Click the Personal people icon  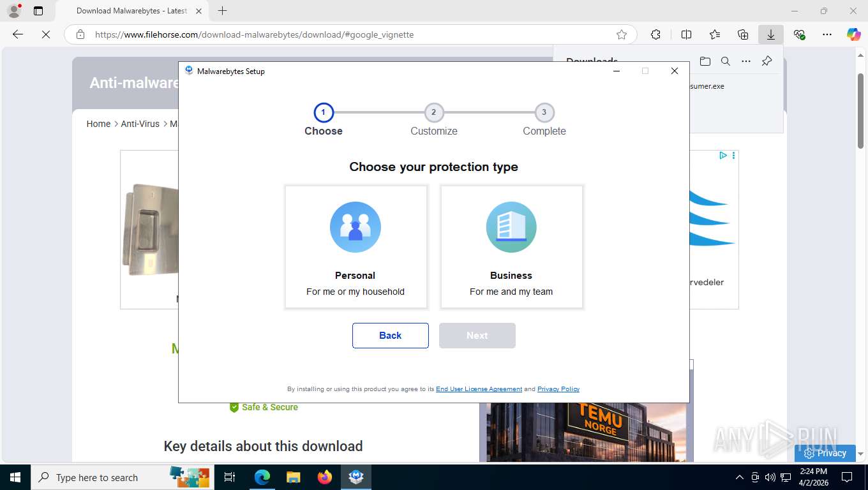click(x=355, y=227)
